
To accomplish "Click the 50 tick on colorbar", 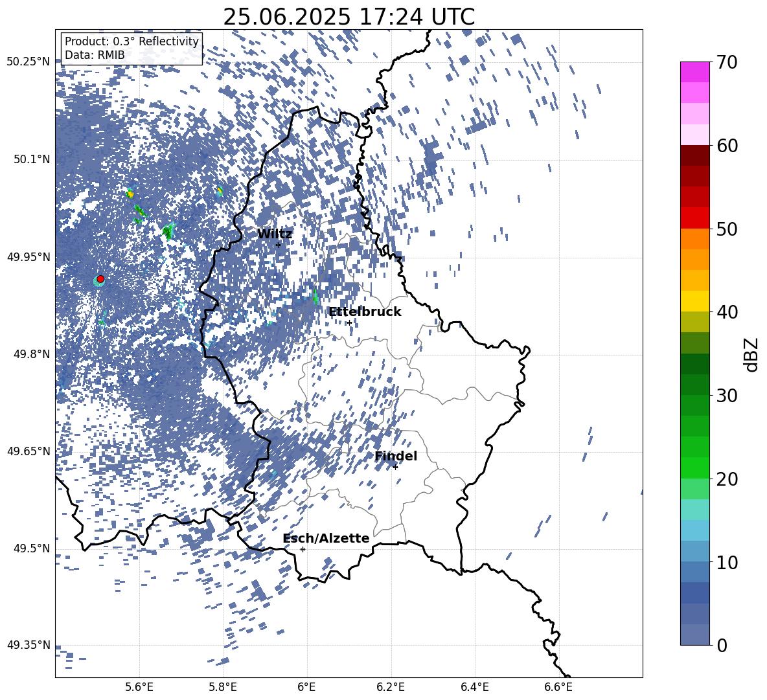I will tap(727, 229).
